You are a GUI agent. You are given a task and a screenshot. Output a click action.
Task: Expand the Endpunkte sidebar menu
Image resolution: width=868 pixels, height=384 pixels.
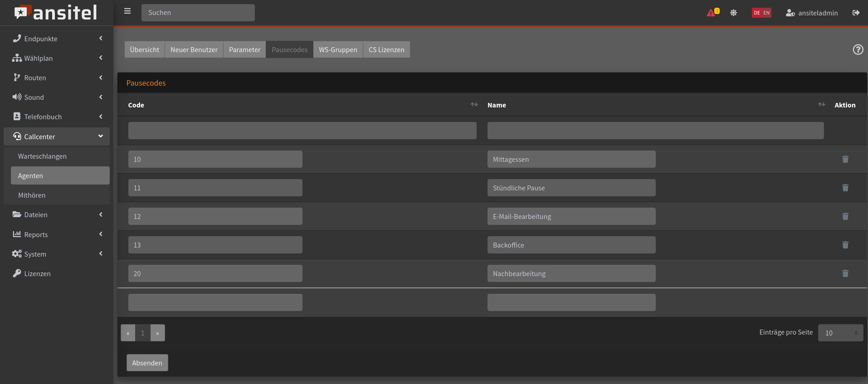(57, 39)
